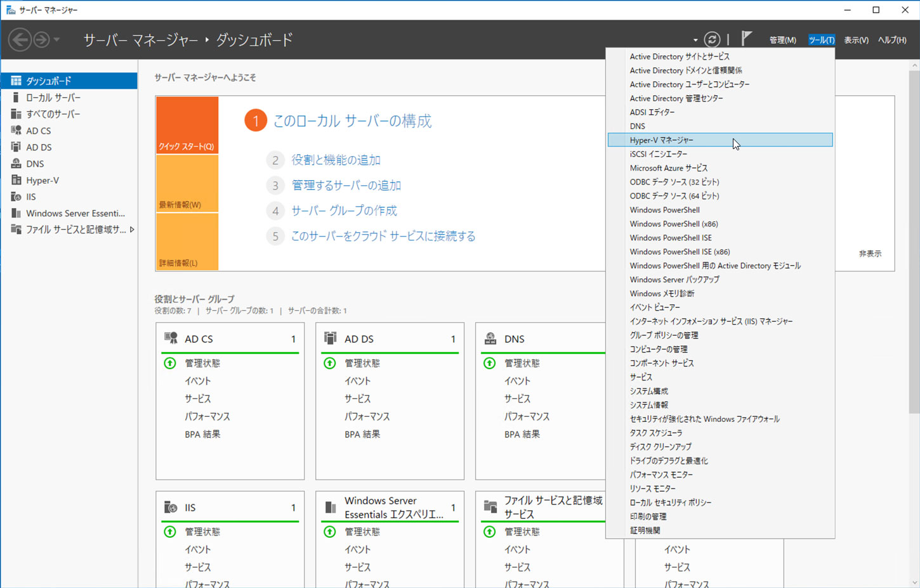Click 非表示 link in welcome panel

[x=870, y=254]
